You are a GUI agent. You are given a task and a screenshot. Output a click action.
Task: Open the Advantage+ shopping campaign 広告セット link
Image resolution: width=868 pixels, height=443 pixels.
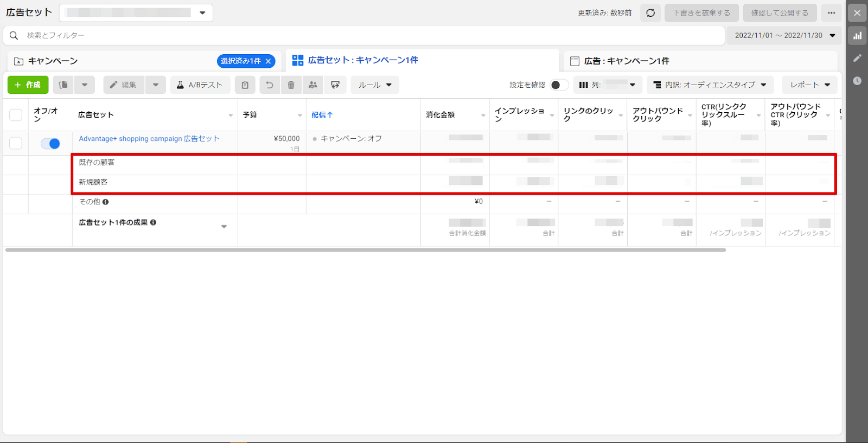coord(149,139)
